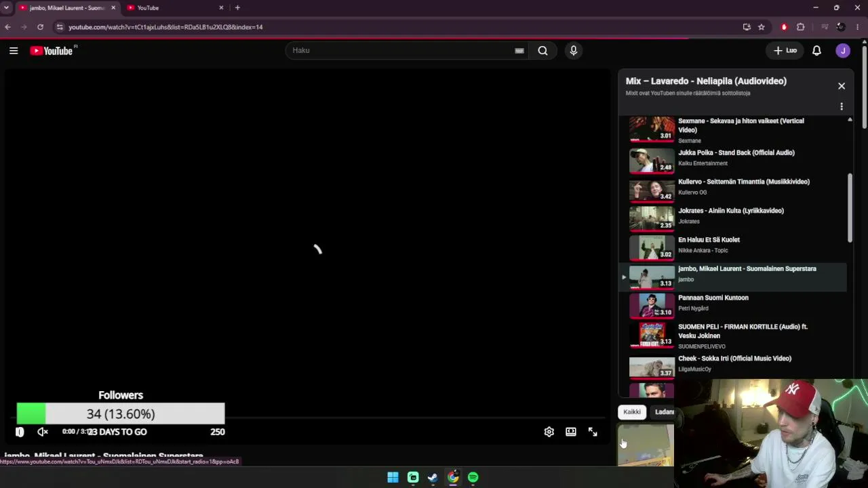This screenshot has width=868, height=488.
Task: Pause the video playback
Action: pyautogui.click(x=20, y=432)
